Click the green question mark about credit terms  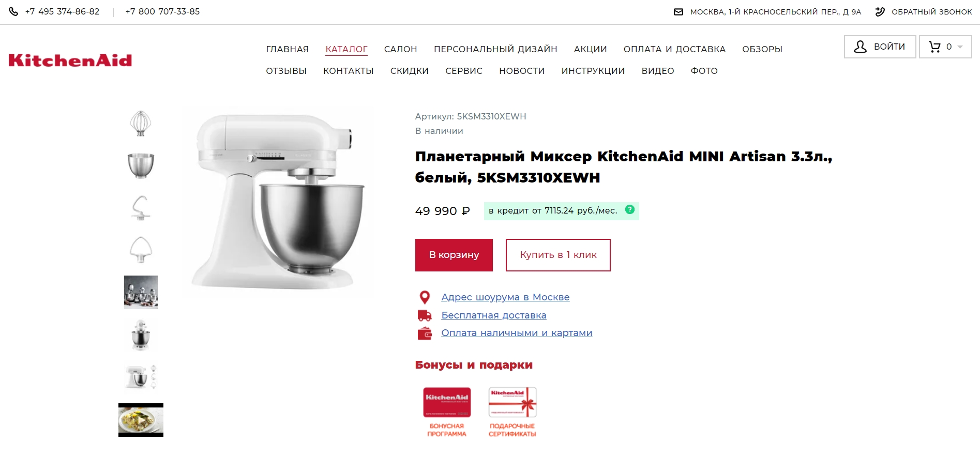pos(629,209)
